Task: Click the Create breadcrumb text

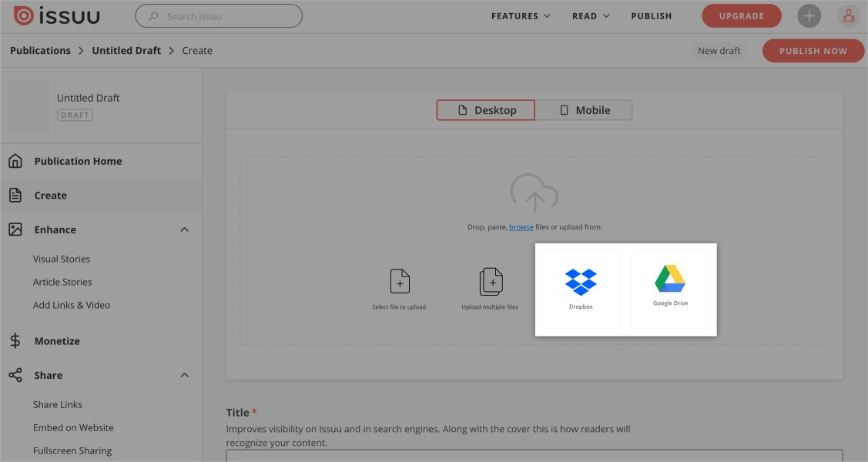Action: [x=197, y=50]
